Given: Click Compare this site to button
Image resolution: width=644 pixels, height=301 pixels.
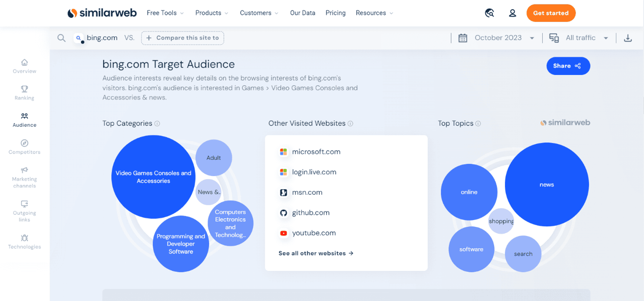Looking at the screenshot, I should [x=183, y=38].
